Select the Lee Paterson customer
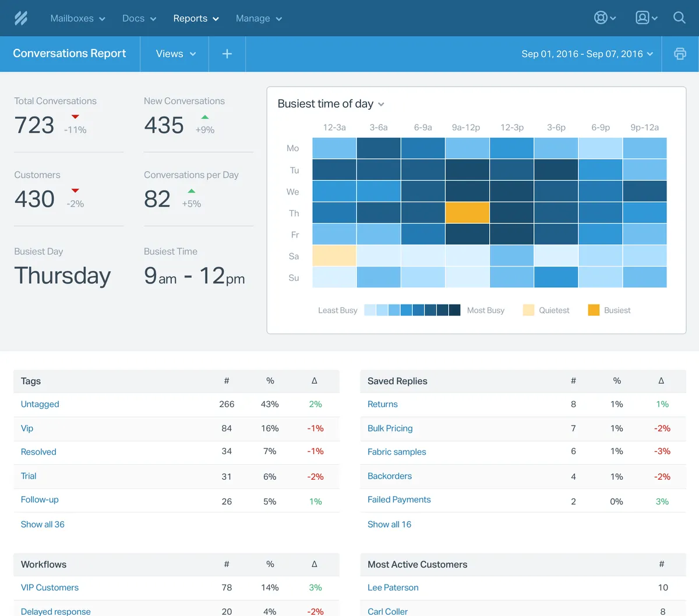 point(393,587)
